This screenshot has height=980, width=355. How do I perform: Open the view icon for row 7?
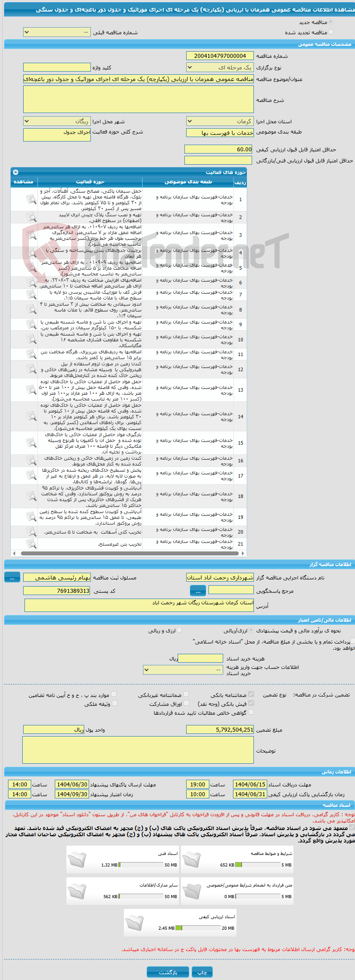pyautogui.click(x=31, y=295)
